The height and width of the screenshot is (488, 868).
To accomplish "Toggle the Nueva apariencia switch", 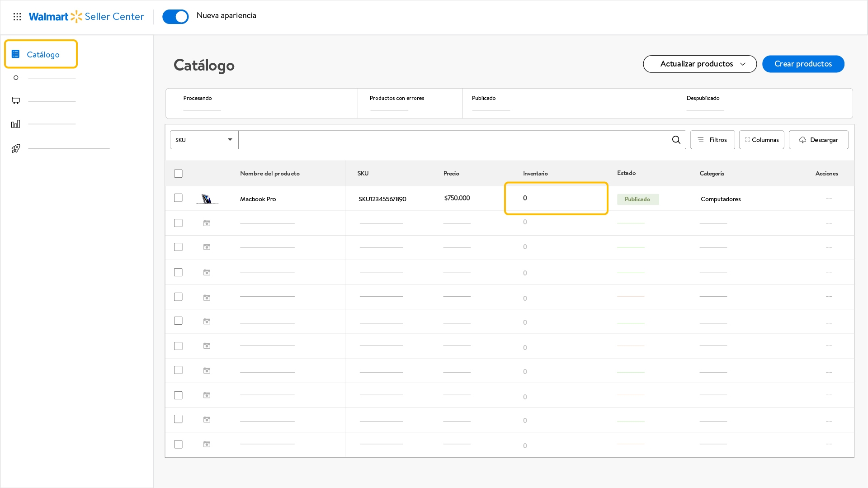I will (x=175, y=17).
